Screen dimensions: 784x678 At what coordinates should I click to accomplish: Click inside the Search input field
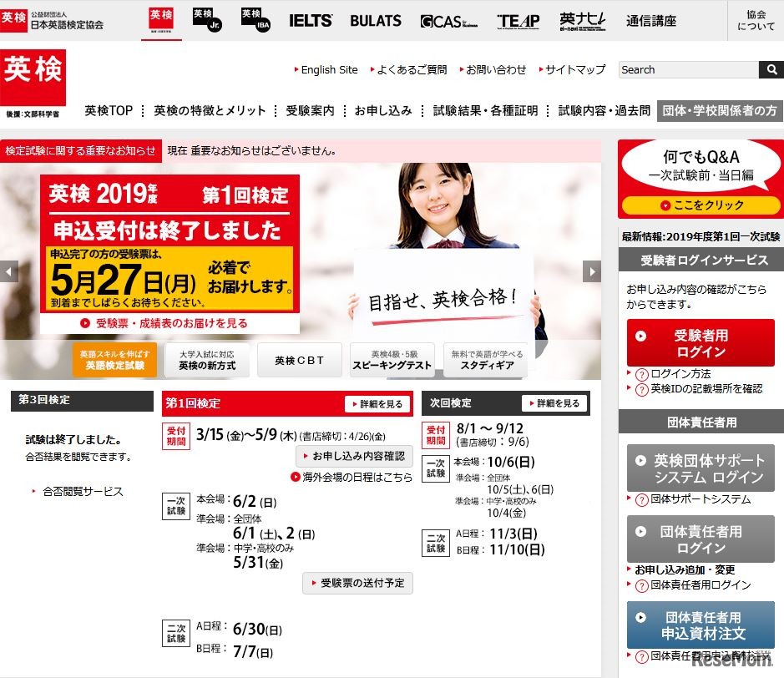coord(685,69)
